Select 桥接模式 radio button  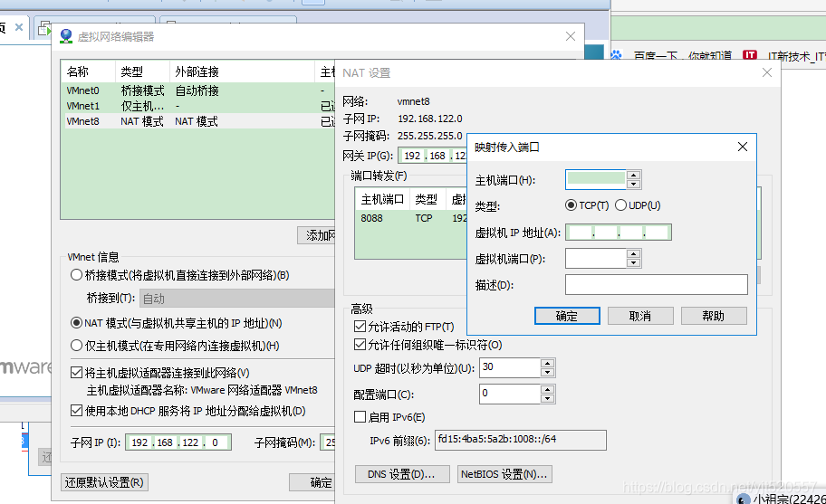[76, 275]
